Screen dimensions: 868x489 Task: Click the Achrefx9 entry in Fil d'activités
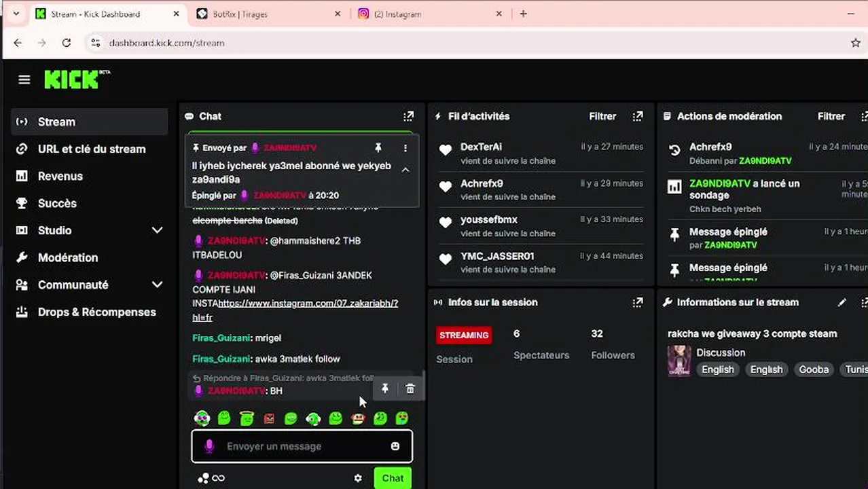[541, 189]
